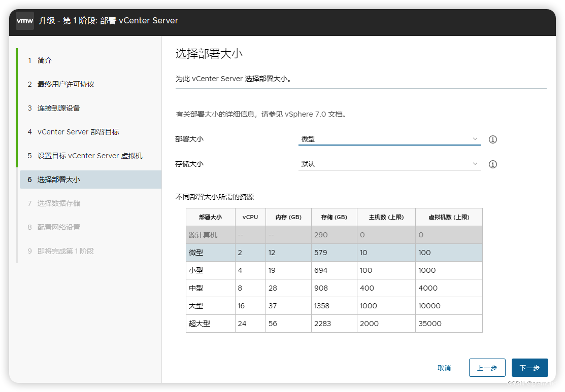Viewport: 565px width, 392px height.
Task: Click the 不同部署大小所需的资源 table caption
Action: 214,197
